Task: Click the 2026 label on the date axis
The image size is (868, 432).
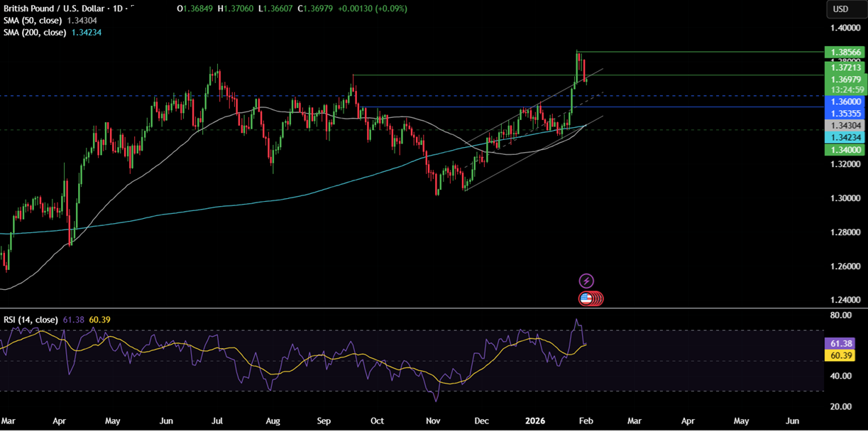Action: coord(534,421)
